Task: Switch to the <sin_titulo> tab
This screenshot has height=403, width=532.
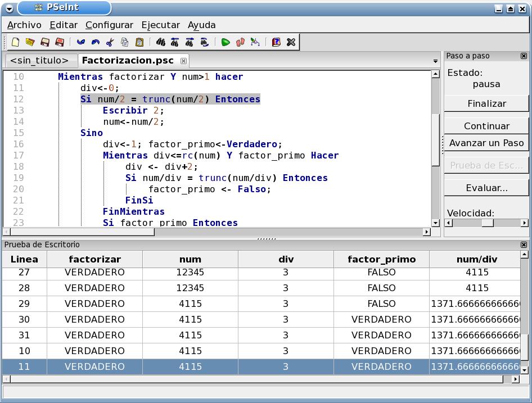Action: (x=39, y=61)
